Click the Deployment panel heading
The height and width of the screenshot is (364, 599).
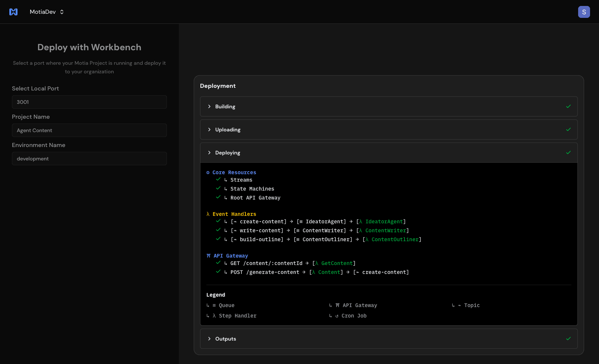[218, 86]
